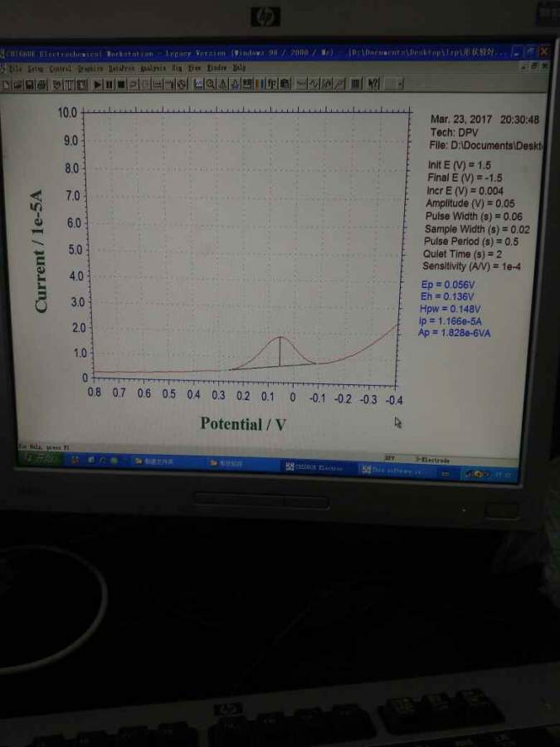This screenshot has height=747, width=560.
Task: Click the Pause experiment toolbar icon
Action: coord(109,85)
